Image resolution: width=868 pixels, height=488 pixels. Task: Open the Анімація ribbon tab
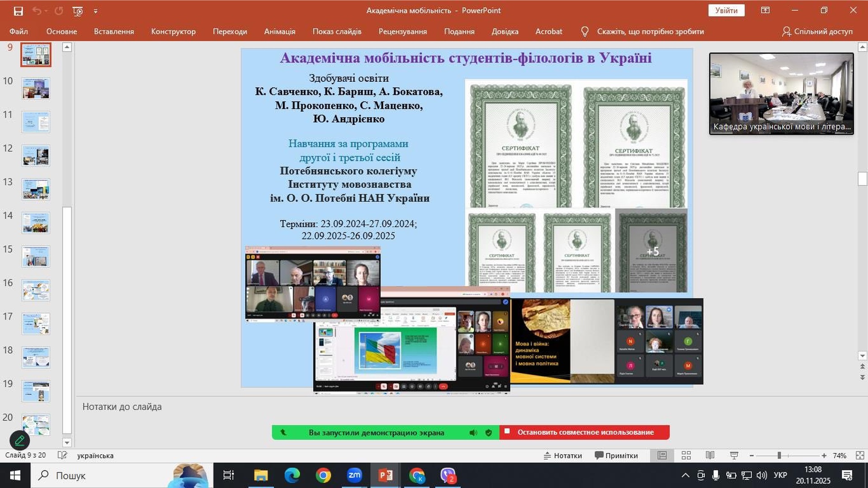click(x=279, y=32)
